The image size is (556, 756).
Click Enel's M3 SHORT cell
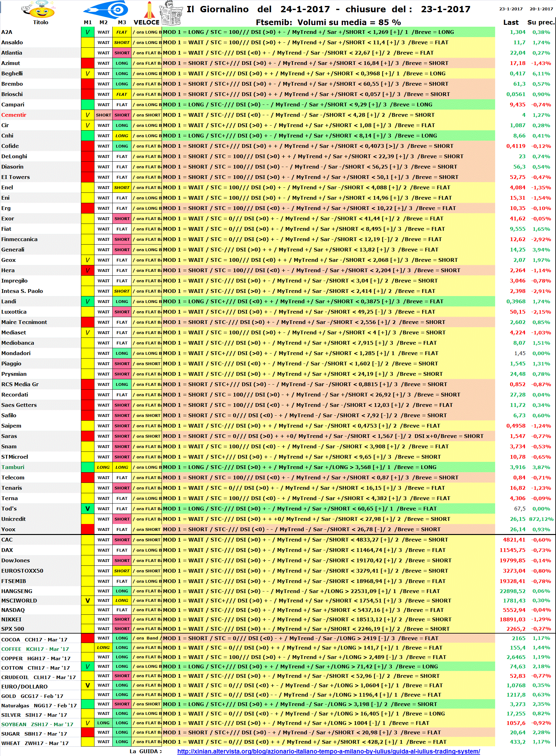[122, 187]
